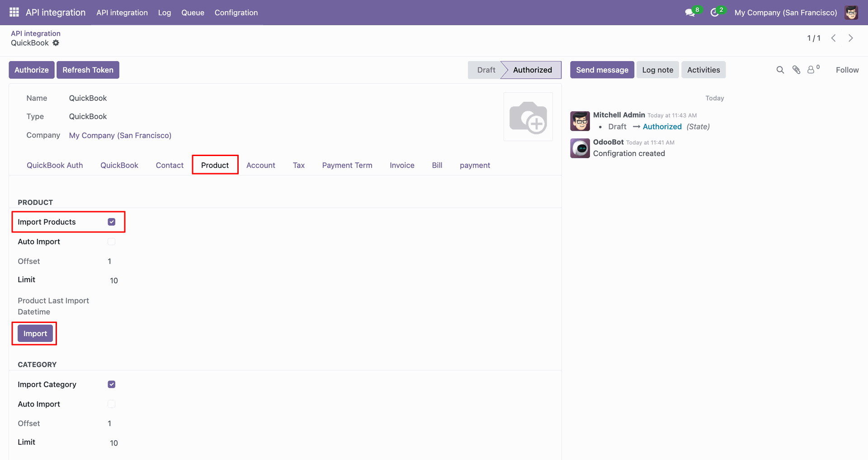868x460 pixels.
Task: Switch to Payment Term tab
Action: 347,165
